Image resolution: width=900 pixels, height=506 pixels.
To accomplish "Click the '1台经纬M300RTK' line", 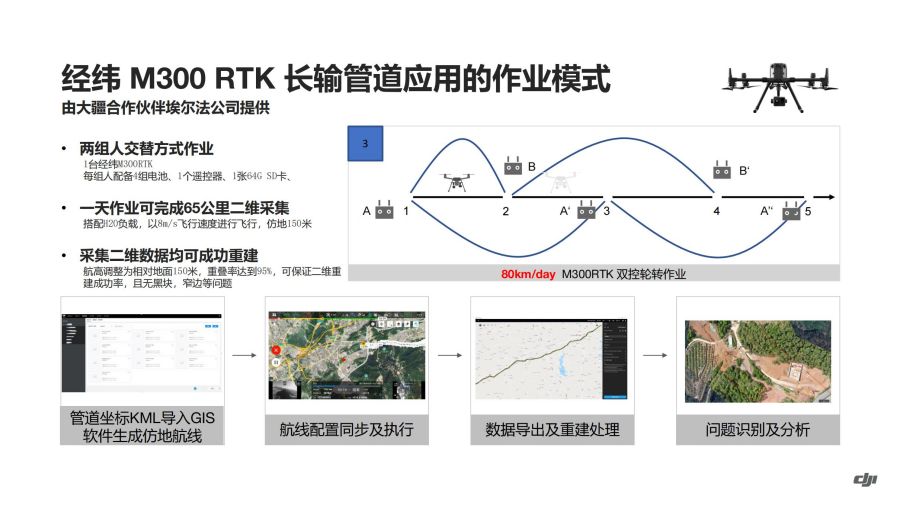I will [118, 164].
